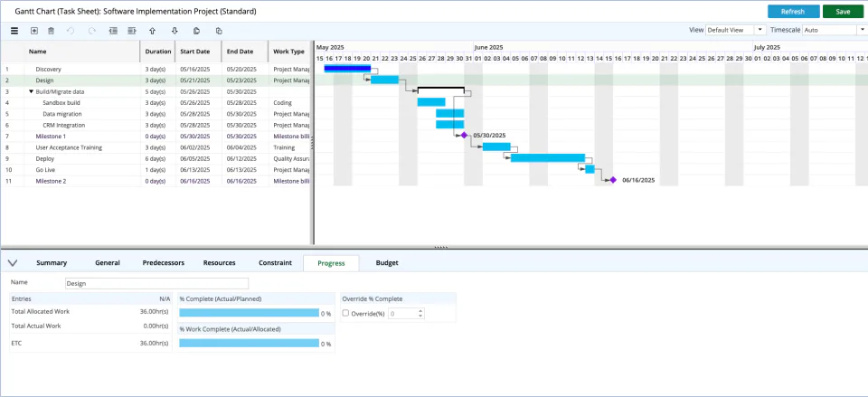Enable the Override(%) checkbox

coord(345,314)
